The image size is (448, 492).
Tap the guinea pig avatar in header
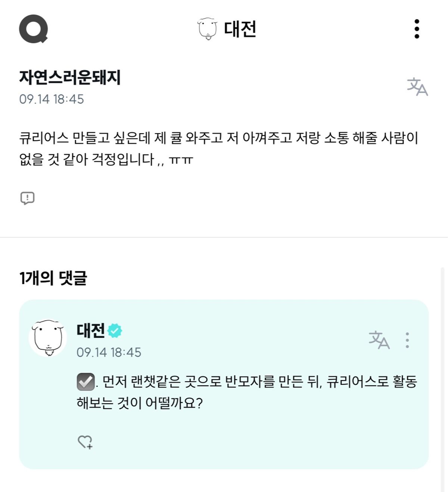tap(207, 29)
